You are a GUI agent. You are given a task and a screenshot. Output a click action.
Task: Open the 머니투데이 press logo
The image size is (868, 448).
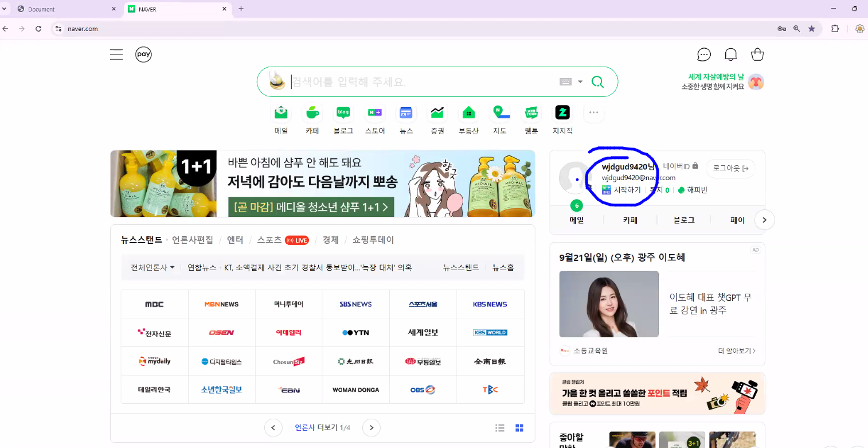(288, 304)
